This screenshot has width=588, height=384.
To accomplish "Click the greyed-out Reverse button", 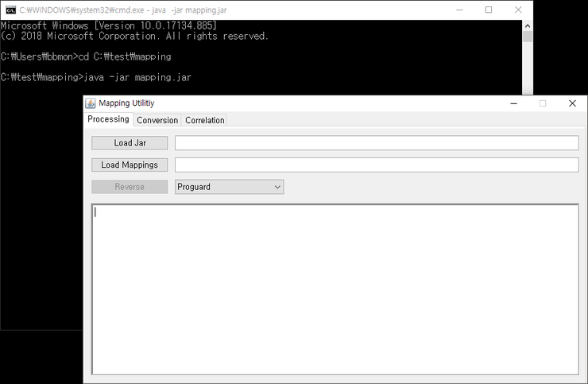I will pyautogui.click(x=130, y=187).
